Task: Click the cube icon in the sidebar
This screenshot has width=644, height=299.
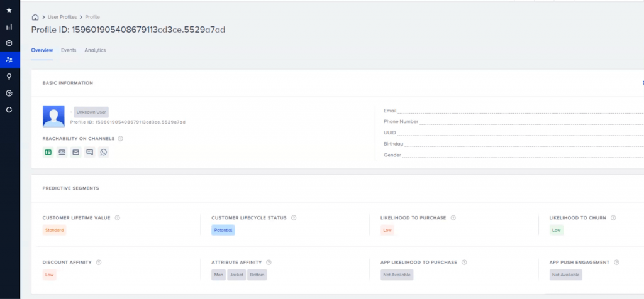Action: pos(9,43)
